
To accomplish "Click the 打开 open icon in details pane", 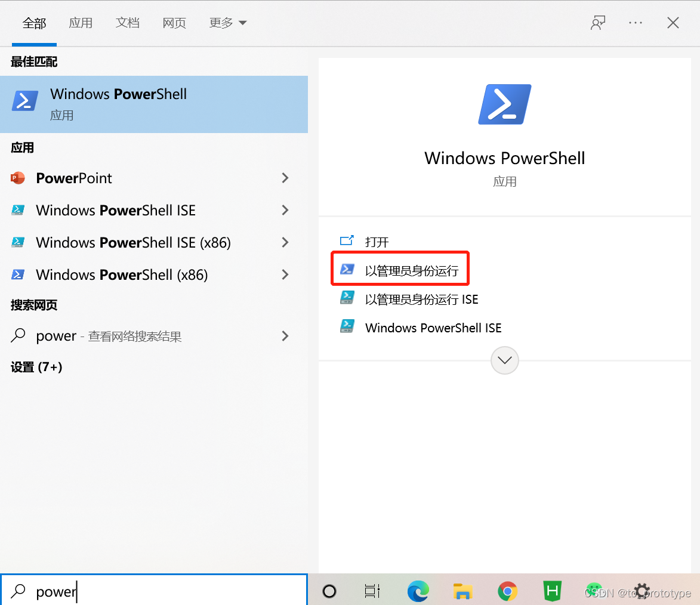I will (347, 241).
